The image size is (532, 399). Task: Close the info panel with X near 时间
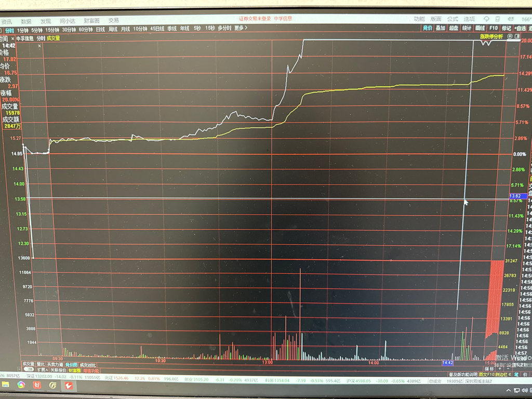[x=13, y=38]
